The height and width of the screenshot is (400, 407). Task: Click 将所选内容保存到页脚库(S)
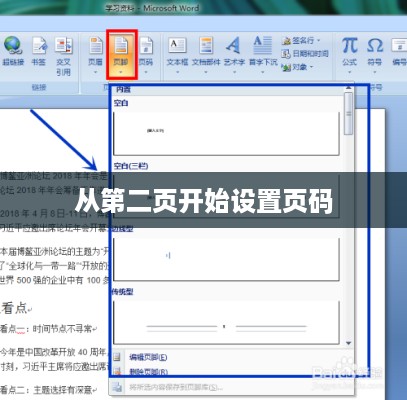click(x=176, y=387)
